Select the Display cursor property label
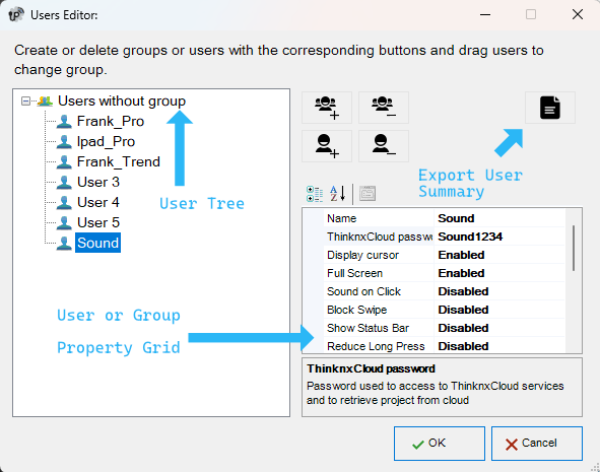 (362, 255)
